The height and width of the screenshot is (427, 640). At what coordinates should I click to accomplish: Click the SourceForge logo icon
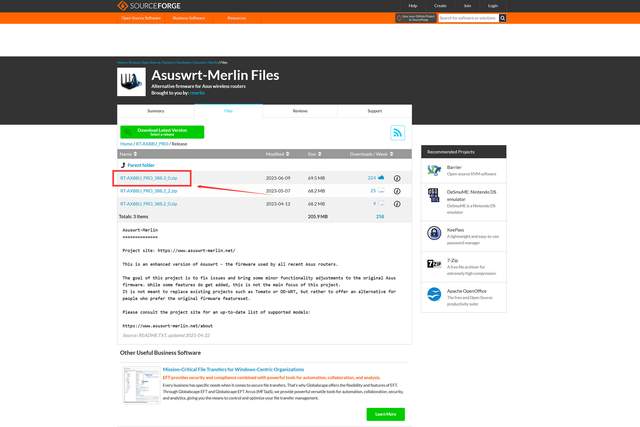coord(122,5)
